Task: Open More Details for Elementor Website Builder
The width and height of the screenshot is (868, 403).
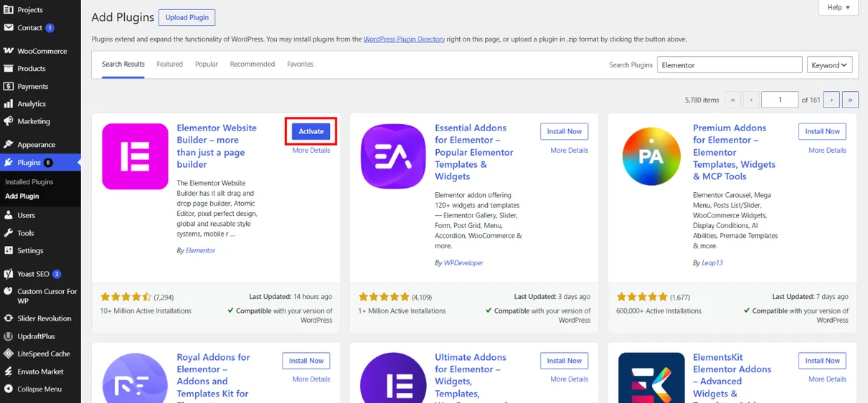Action: coord(311,151)
